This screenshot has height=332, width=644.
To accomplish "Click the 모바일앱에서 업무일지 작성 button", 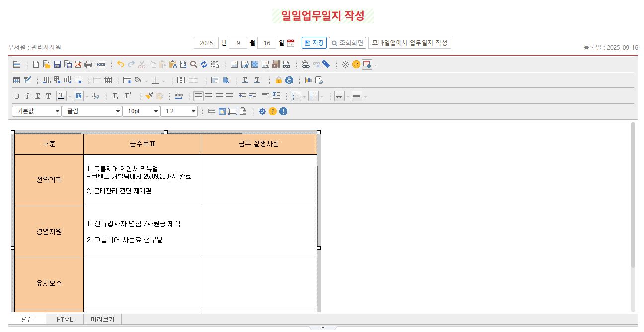I will [409, 43].
